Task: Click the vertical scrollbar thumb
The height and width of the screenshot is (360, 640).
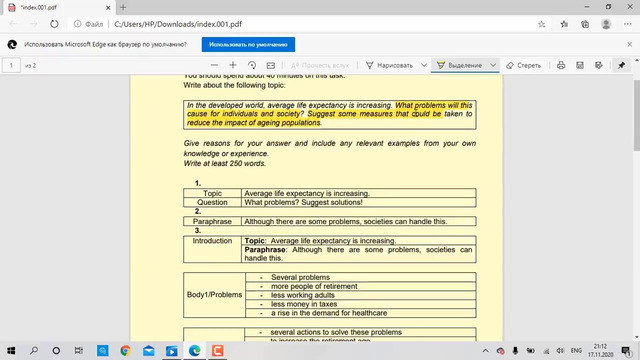Action: click(x=636, y=116)
